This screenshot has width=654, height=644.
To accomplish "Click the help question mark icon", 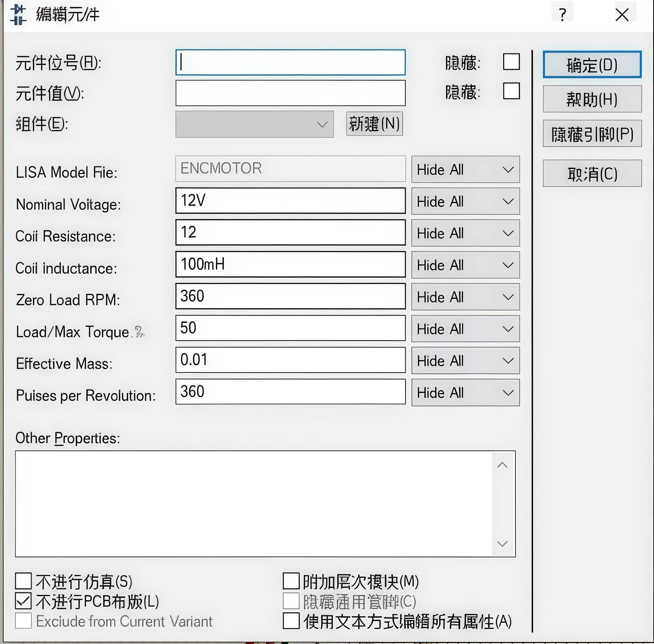I will coord(562,15).
